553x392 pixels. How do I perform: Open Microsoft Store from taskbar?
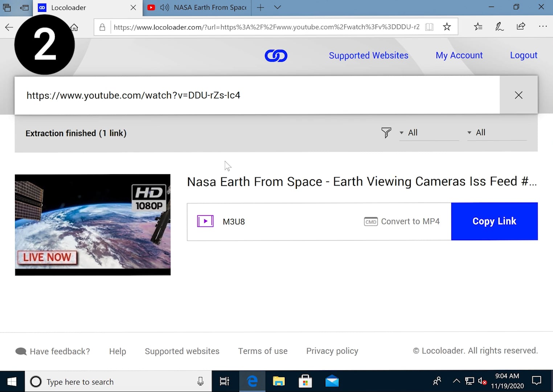click(x=305, y=381)
